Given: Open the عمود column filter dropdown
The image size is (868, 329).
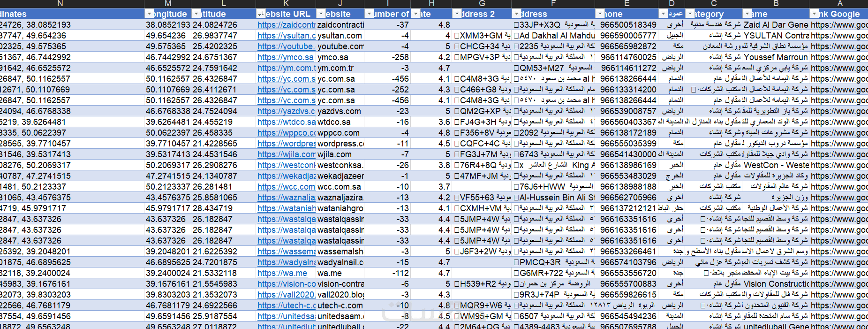Looking at the screenshot, I should 663,14.
